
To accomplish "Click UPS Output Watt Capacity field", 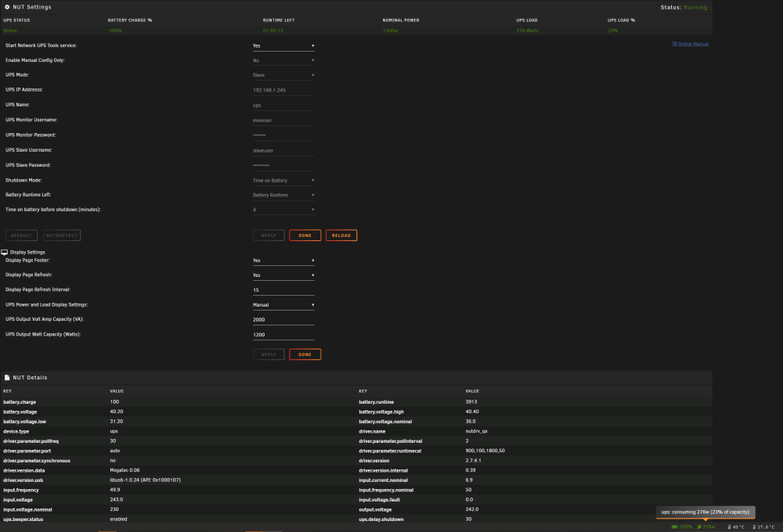I will (x=283, y=335).
